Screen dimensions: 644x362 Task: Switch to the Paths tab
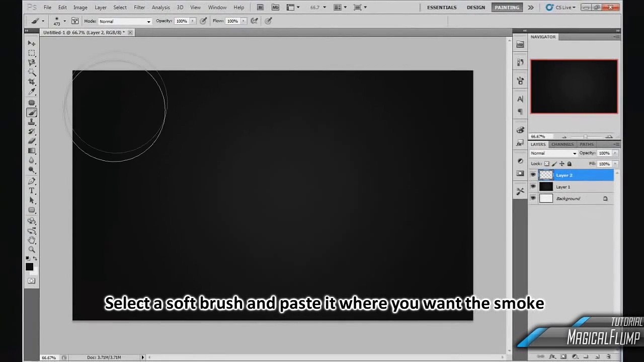[x=586, y=144]
